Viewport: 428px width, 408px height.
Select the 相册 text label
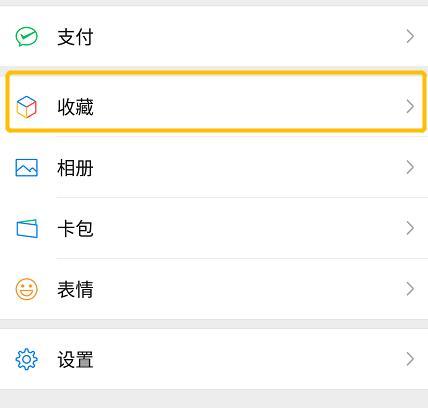pos(75,167)
